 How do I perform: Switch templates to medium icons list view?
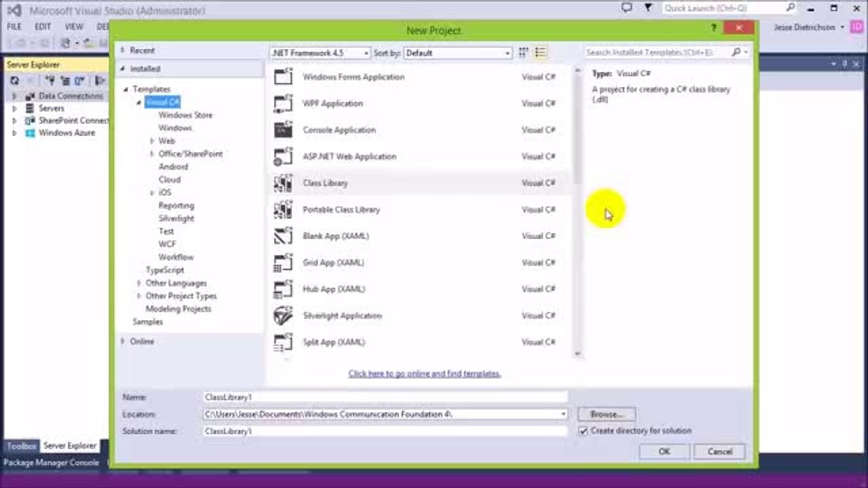tap(540, 52)
